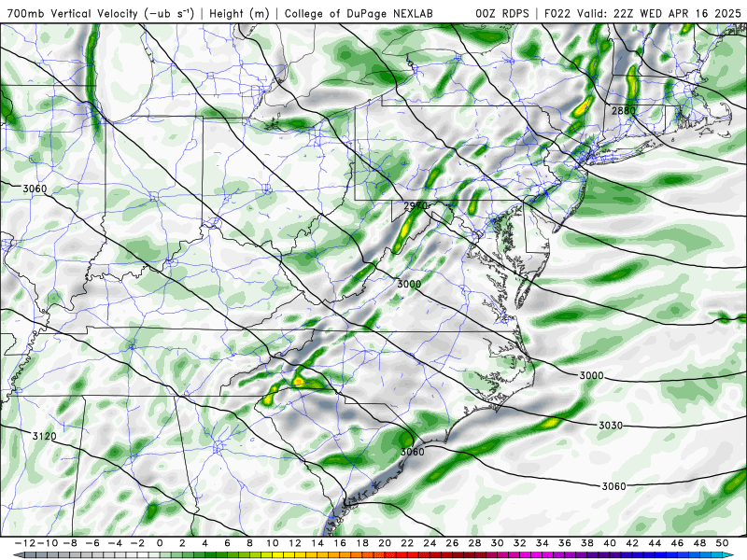Select the "3060" contour label on the Carolina coast
747x560 pixels.
pos(412,451)
